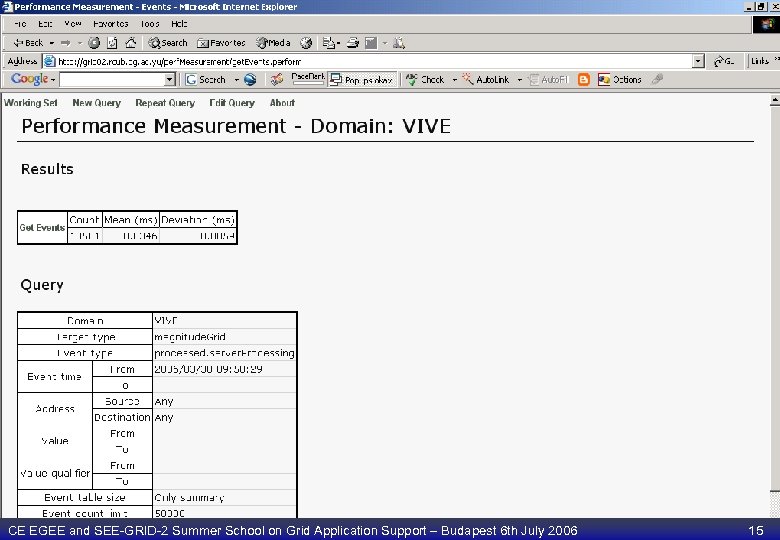Open the Back button history dropdown arrow
Screen dimensions: 780x540
pos(52,43)
